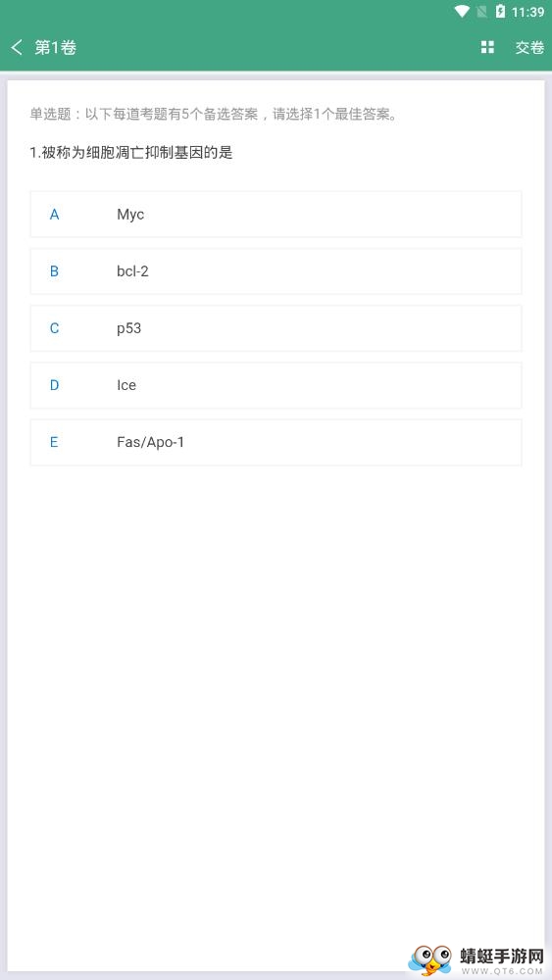This screenshot has height=980, width=552.
Task: Select the Ice answer option
Action: tap(276, 385)
